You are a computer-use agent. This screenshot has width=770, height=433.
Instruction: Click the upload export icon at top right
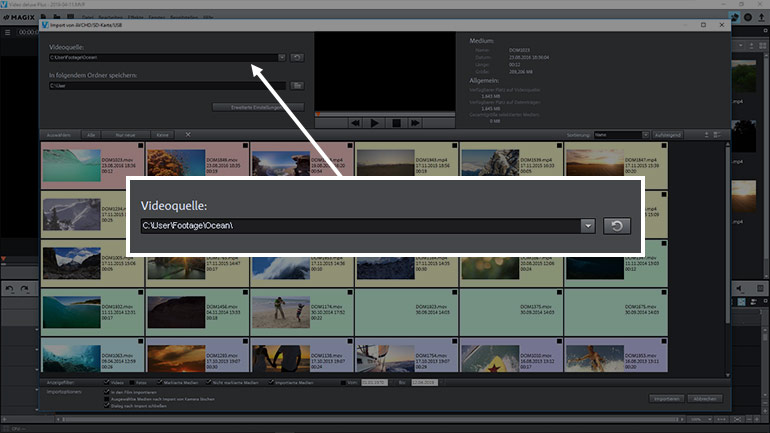[761, 17]
